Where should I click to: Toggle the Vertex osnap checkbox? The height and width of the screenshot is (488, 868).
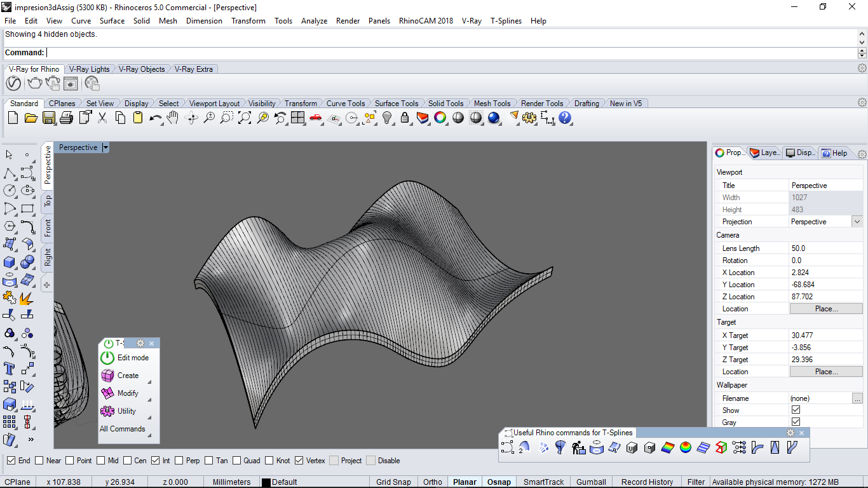coord(299,461)
